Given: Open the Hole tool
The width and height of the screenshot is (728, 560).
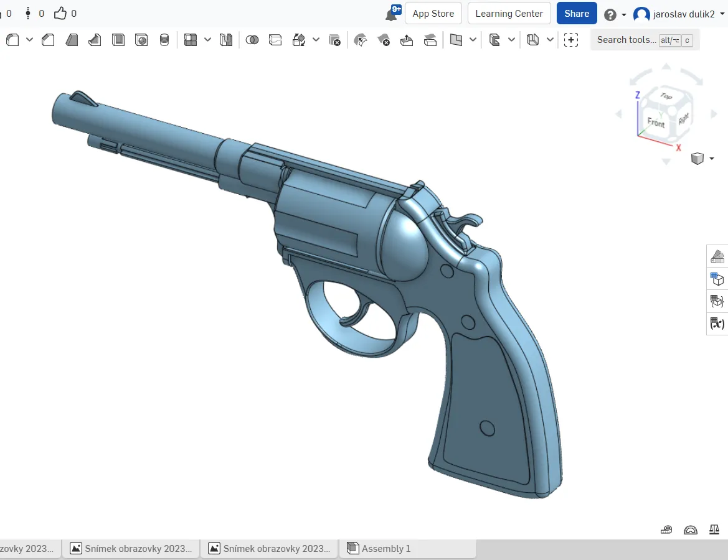Looking at the screenshot, I should tap(141, 39).
